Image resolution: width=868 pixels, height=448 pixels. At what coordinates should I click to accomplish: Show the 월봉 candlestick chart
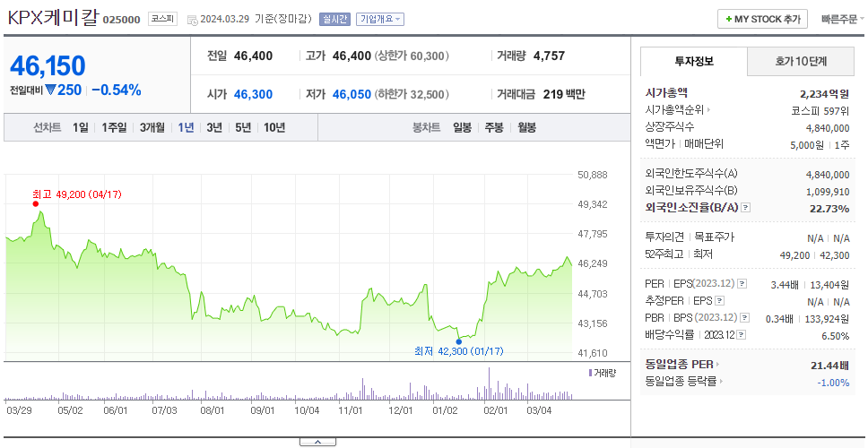click(527, 128)
